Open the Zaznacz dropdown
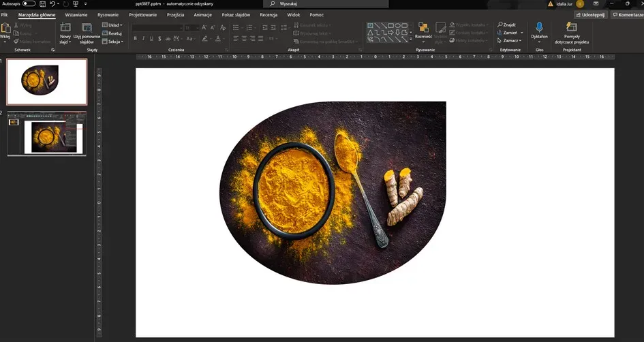 click(509, 40)
